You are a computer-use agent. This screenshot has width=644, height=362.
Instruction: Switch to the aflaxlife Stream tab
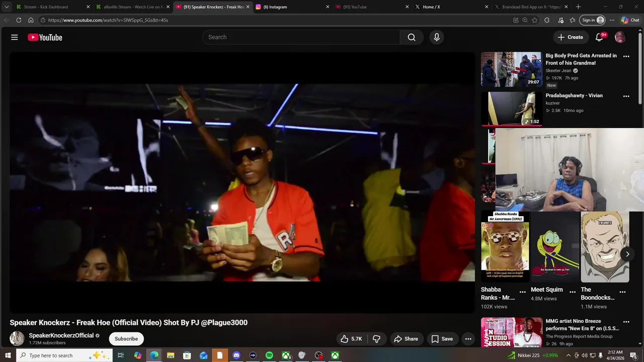tap(133, 7)
